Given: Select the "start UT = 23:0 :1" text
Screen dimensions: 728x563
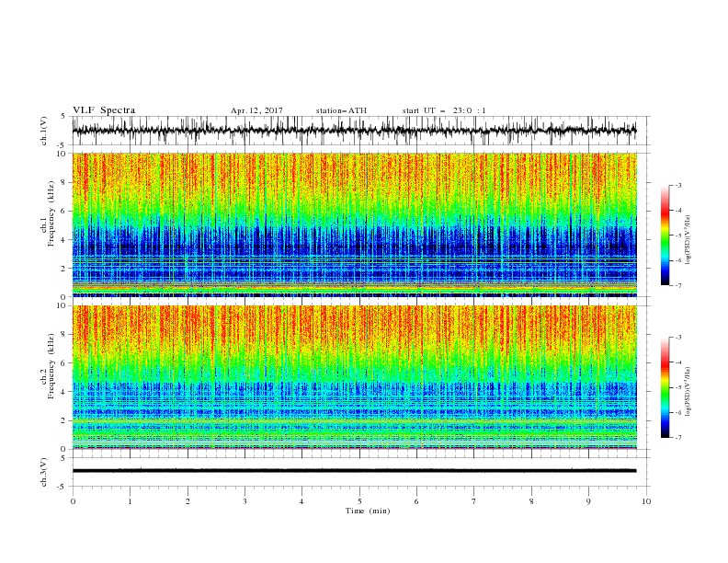Looking at the screenshot, I should point(444,110).
